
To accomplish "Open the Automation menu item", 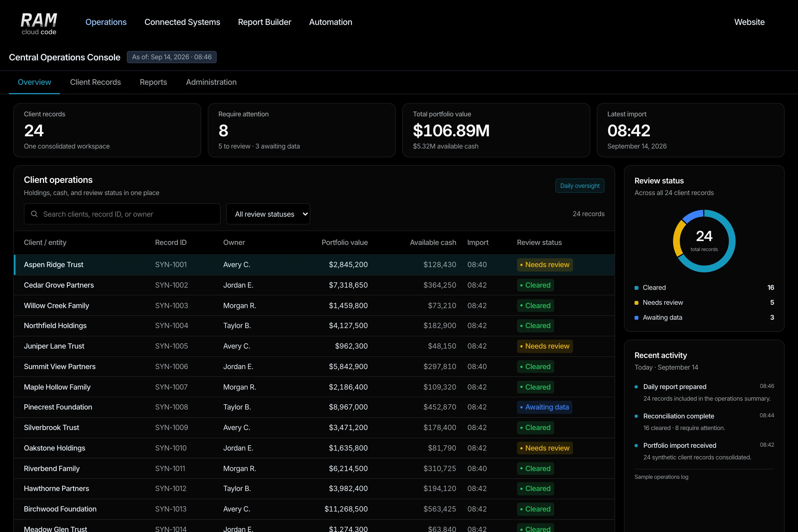I will click(x=331, y=22).
